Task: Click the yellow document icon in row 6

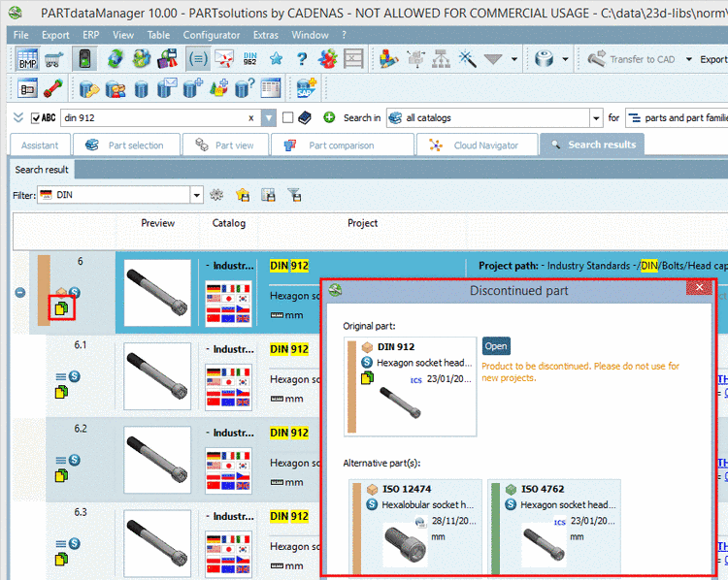Action: [x=61, y=308]
